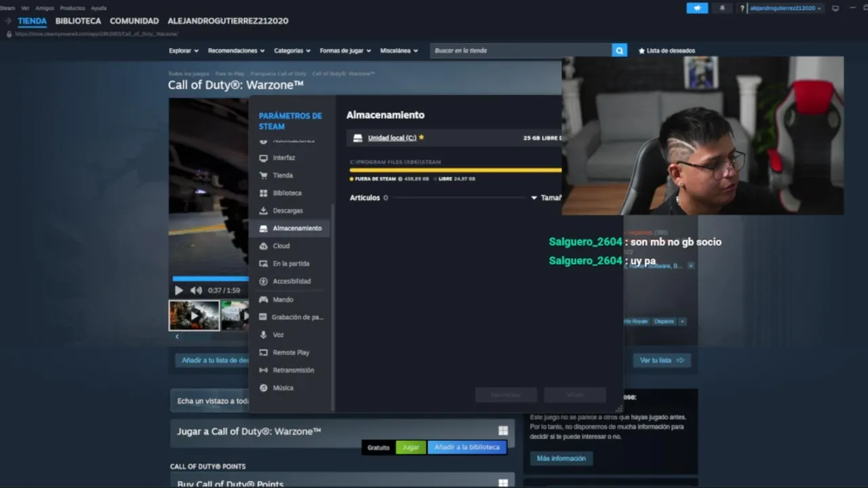Open the Productos menu
Viewport: 868px width, 488px height.
(73, 8)
